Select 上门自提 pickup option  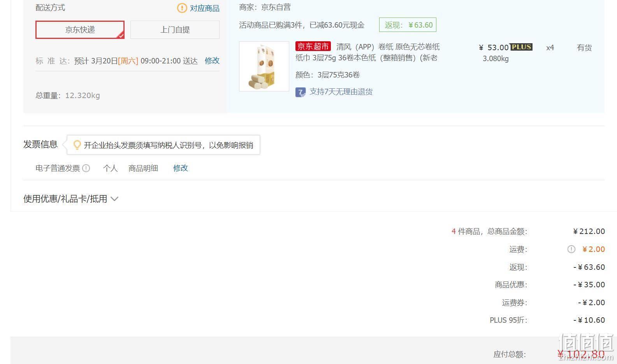click(x=175, y=30)
